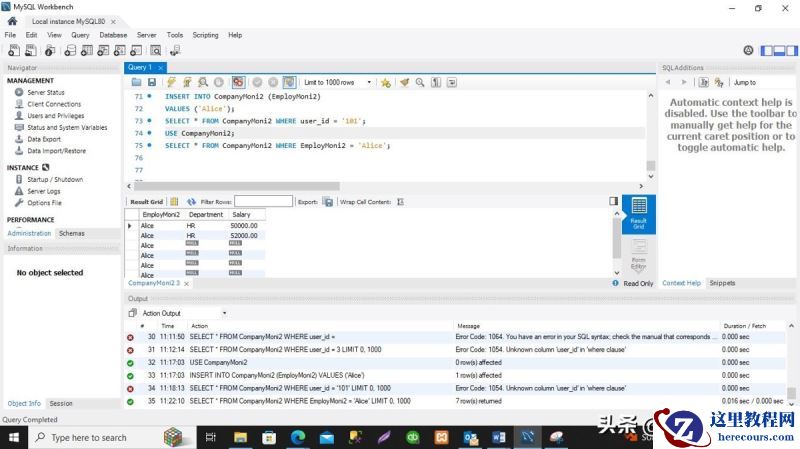The image size is (800, 449).
Task: Click the Export recordset icon
Action: [327, 201]
